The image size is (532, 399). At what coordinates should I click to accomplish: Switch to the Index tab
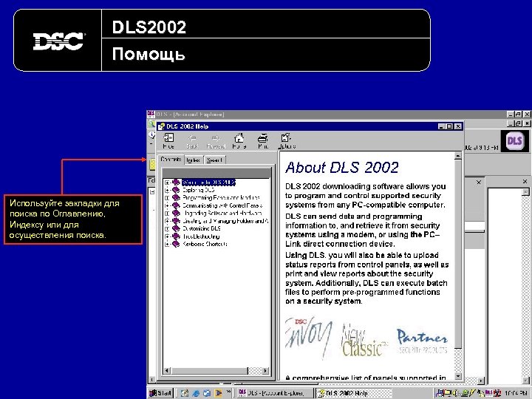click(194, 160)
